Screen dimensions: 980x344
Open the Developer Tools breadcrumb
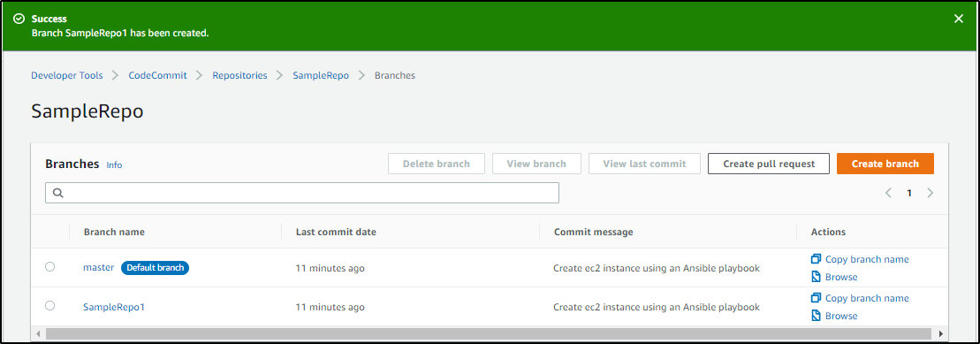coord(67,75)
